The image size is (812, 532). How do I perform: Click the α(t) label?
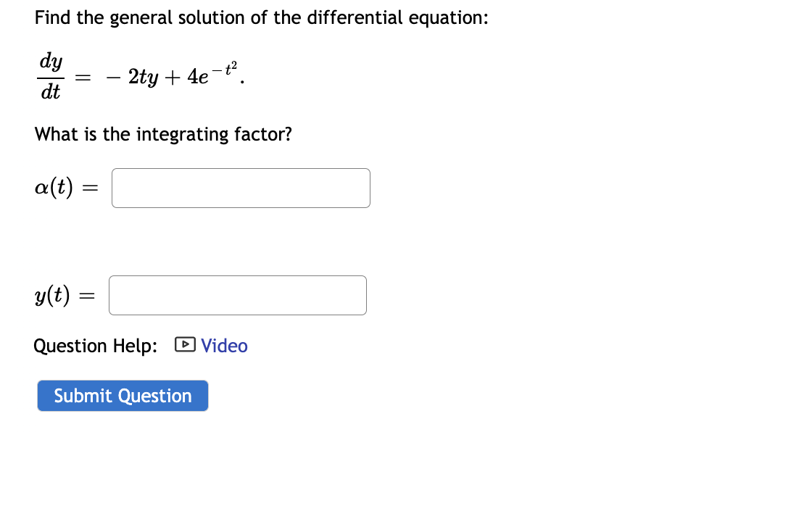pos(54,187)
